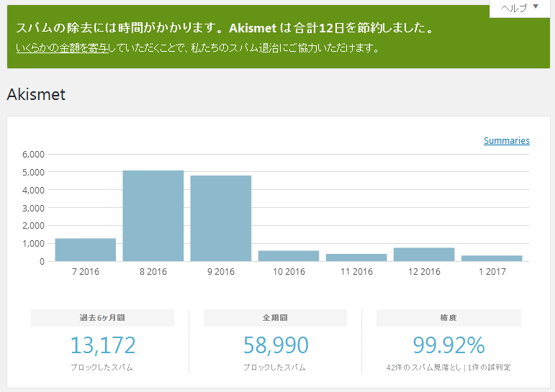
Task: Select the 11 2016 chart bar
Action: click(356, 257)
